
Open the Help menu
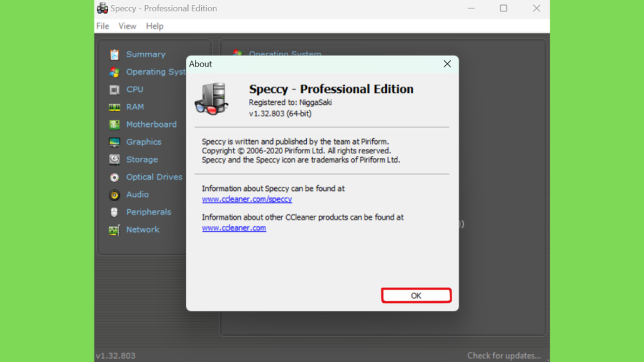(x=155, y=26)
